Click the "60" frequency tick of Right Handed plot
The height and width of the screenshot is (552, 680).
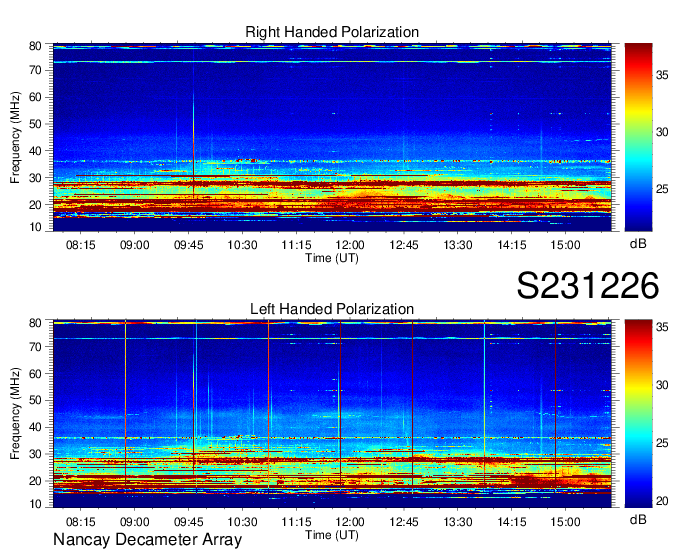point(36,97)
